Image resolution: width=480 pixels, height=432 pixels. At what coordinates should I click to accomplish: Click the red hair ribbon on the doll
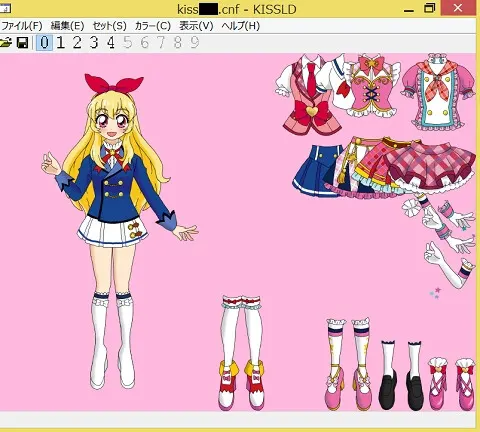pyautogui.click(x=114, y=84)
